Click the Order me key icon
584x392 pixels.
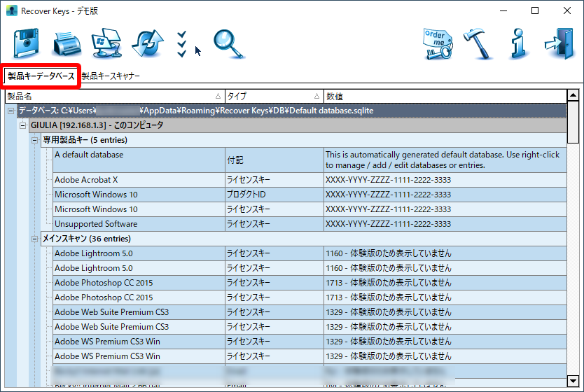pyautogui.click(x=438, y=43)
